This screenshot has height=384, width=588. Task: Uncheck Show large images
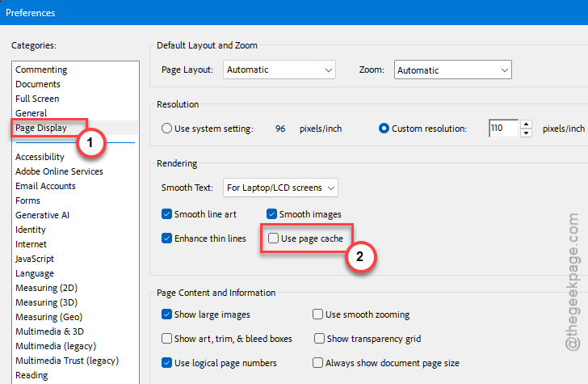coord(167,314)
